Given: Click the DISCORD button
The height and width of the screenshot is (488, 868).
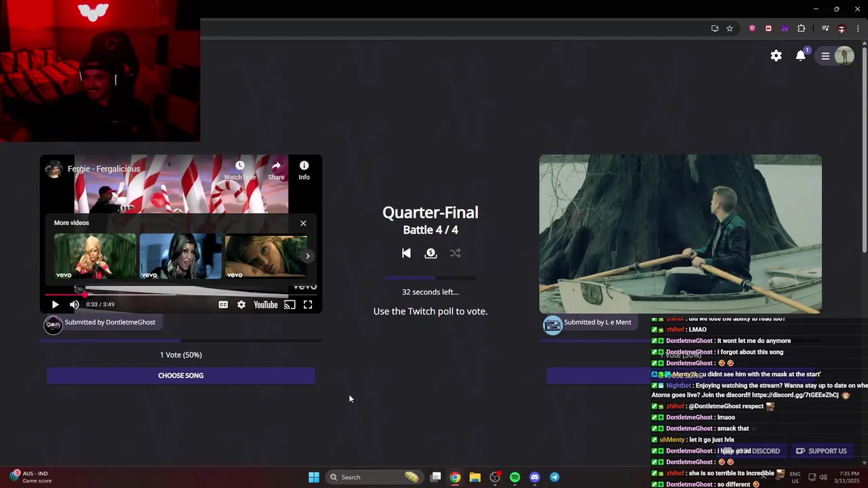Looking at the screenshot, I should click(x=751, y=451).
